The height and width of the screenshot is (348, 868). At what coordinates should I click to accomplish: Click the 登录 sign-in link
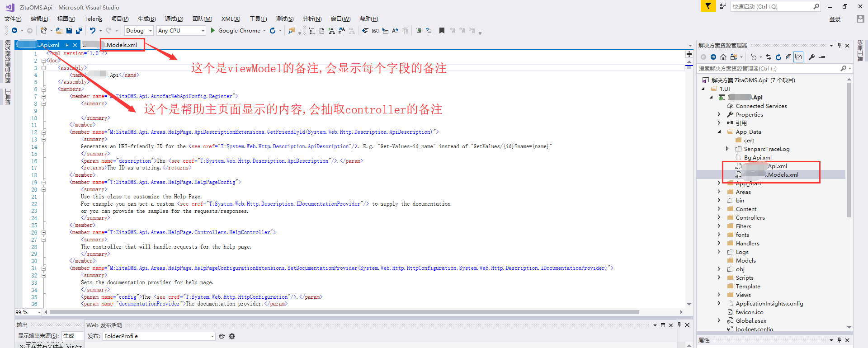835,19
